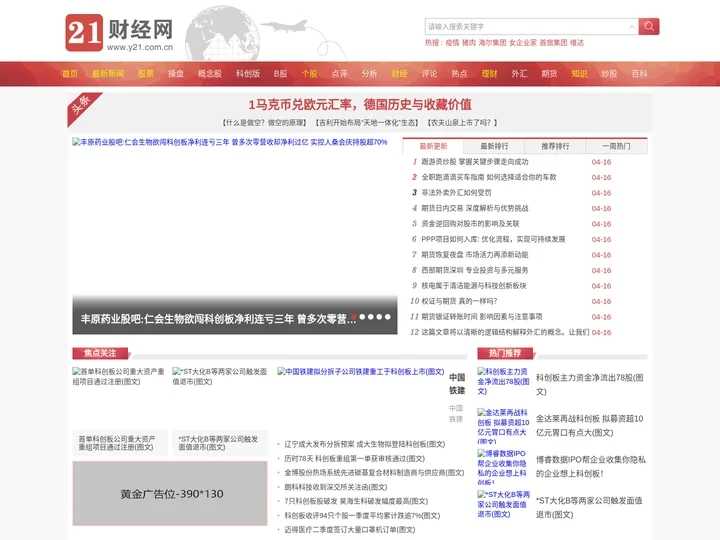Open the 财经 navigation item
720x540 pixels.
(399, 73)
